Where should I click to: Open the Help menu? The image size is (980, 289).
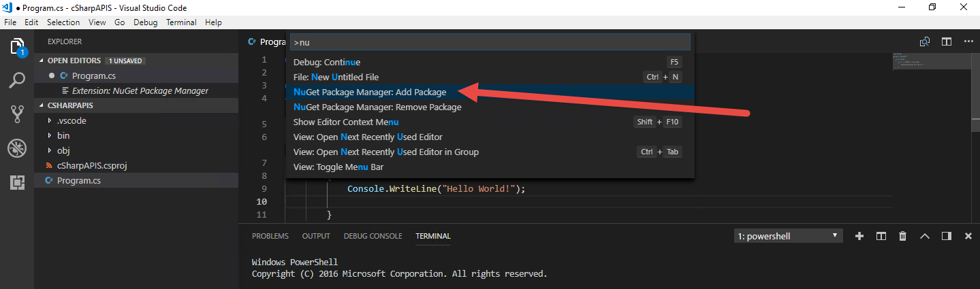pos(213,22)
